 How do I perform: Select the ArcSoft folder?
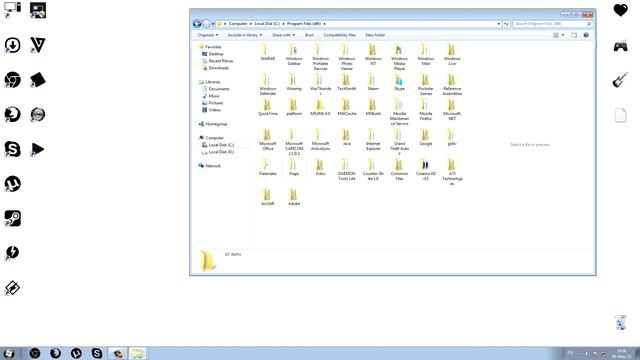click(x=268, y=197)
